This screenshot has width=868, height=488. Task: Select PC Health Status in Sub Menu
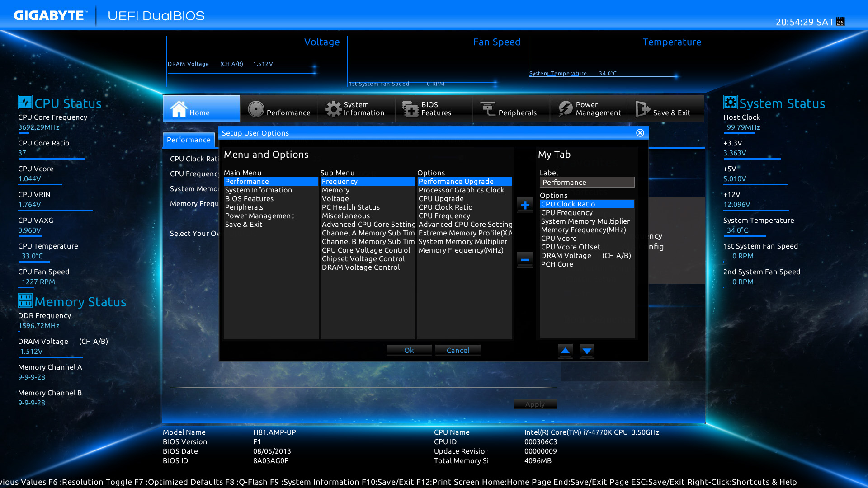click(x=368, y=207)
